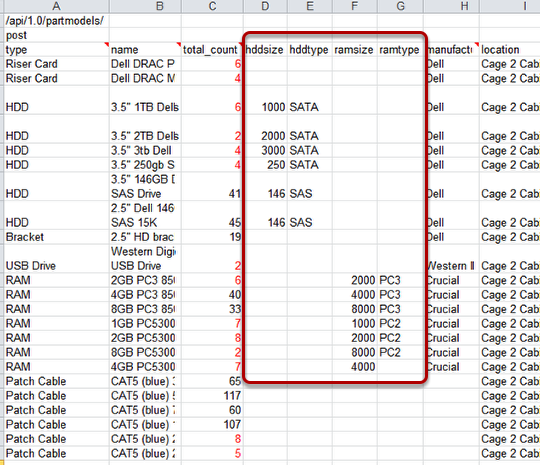This screenshot has width=540, height=465.
Task: Click the '4GB PC3 85' name cell
Action: point(145,295)
